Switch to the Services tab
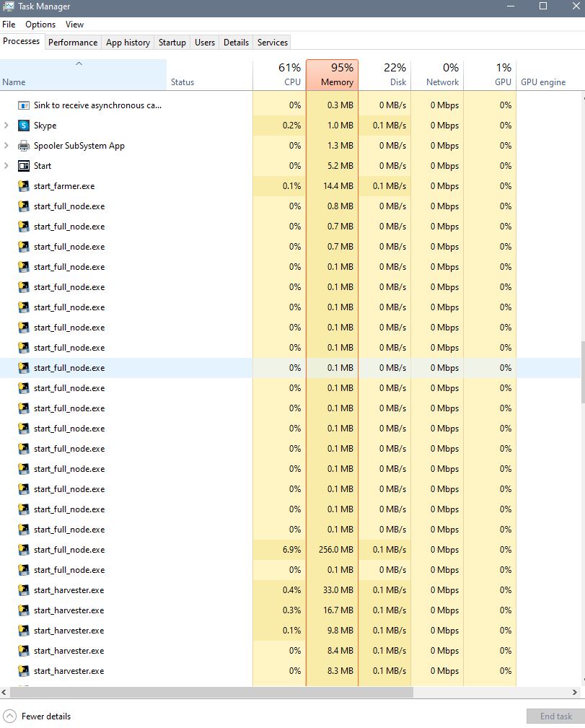 (x=273, y=43)
